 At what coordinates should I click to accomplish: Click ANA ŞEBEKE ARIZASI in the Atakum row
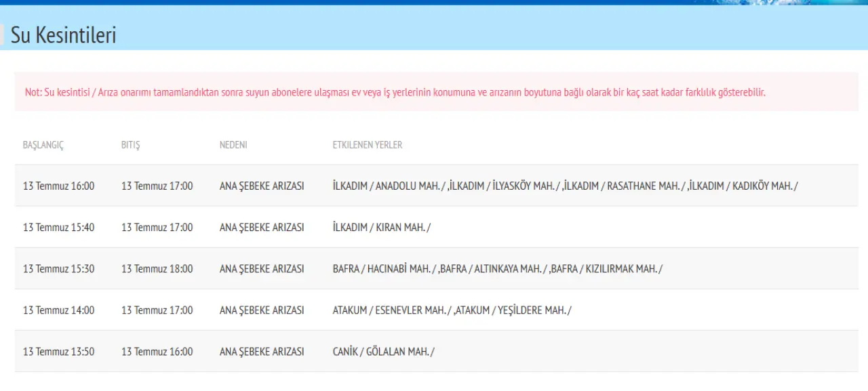262,310
